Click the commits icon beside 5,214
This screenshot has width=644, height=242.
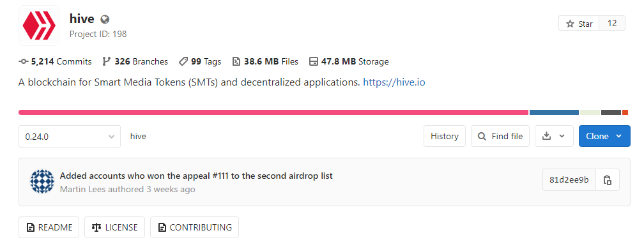pyautogui.click(x=24, y=61)
